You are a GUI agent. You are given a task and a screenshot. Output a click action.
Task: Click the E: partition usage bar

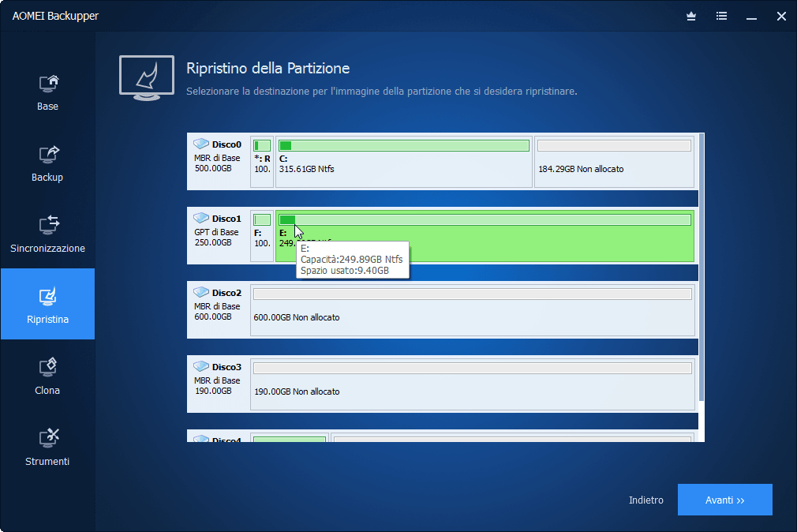tap(485, 220)
